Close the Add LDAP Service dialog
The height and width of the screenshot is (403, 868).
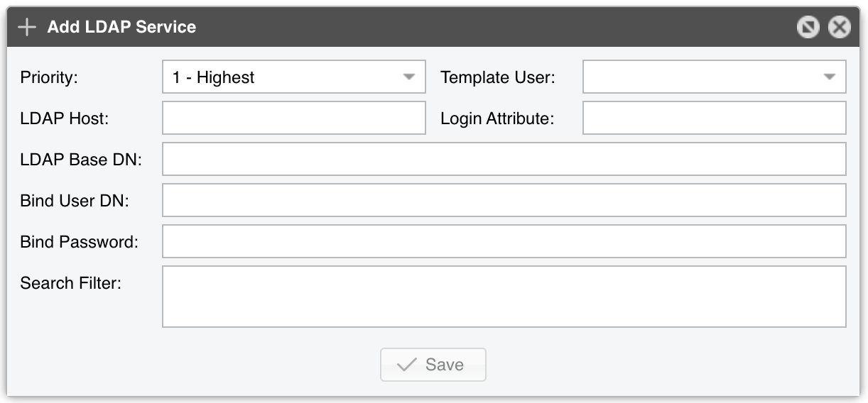pos(839,28)
